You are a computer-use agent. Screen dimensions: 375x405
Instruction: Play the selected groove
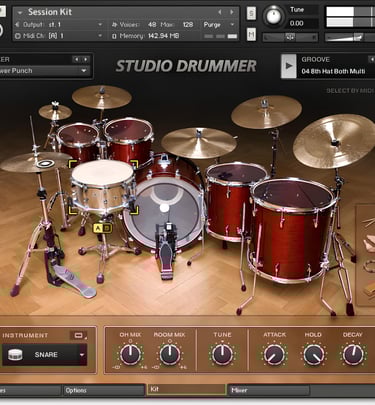click(289, 66)
